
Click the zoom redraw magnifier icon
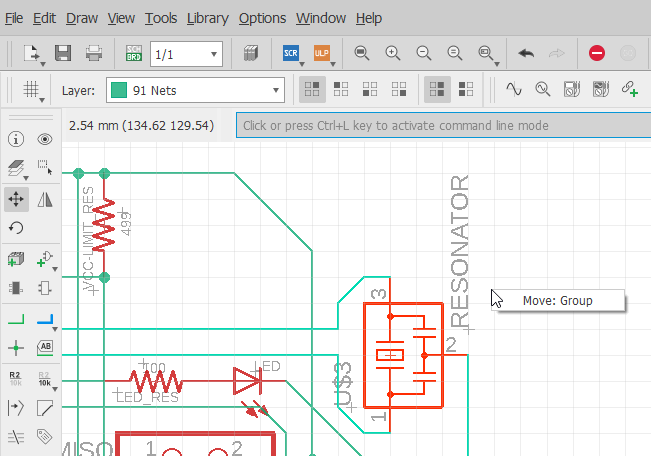[x=455, y=53]
